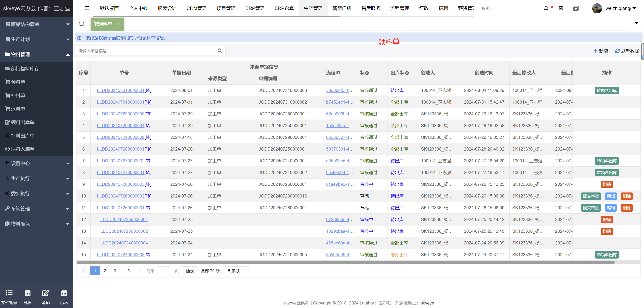Switch to the ERP仓库 top menu

[x=284, y=8]
